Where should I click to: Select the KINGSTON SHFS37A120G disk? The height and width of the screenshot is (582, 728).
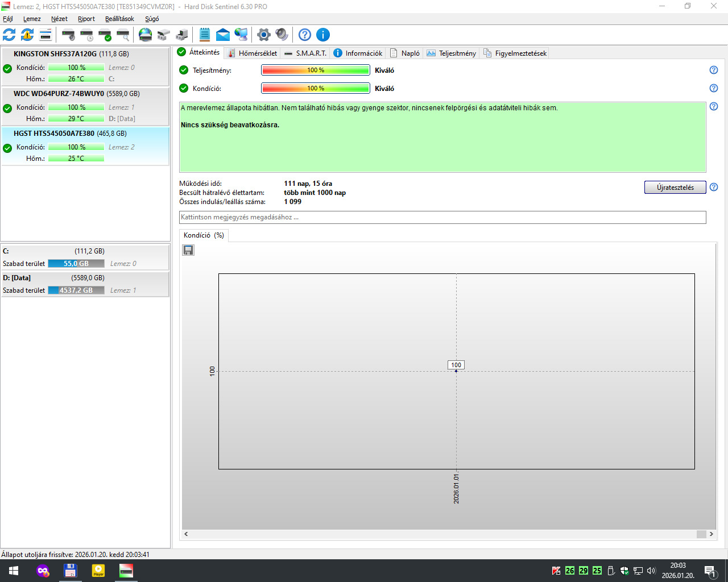pos(85,66)
